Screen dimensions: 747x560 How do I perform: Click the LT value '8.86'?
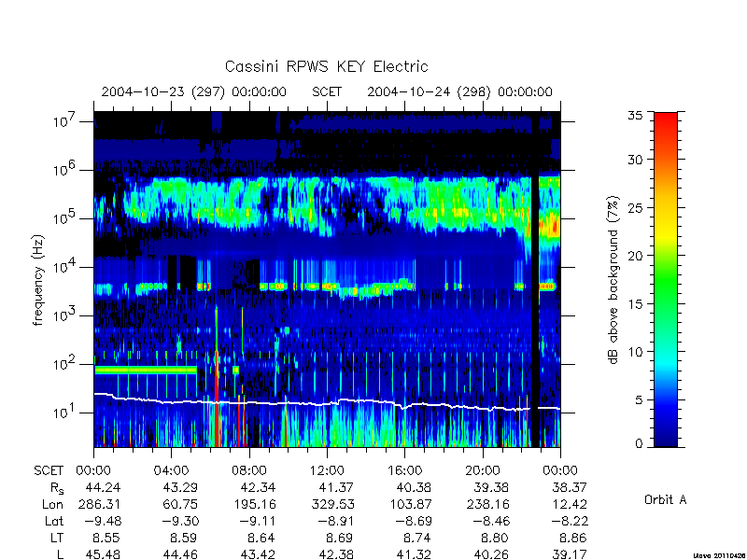click(572, 538)
